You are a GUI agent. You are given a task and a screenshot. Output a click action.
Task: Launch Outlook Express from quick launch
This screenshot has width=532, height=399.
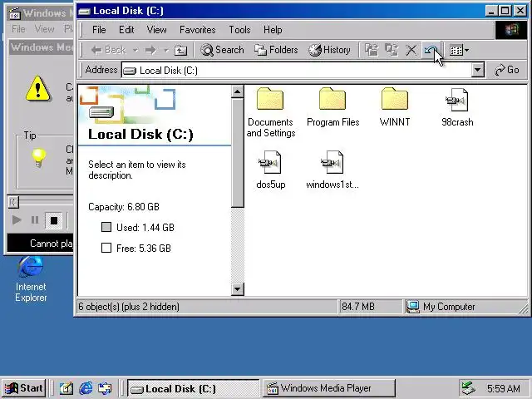click(x=105, y=388)
